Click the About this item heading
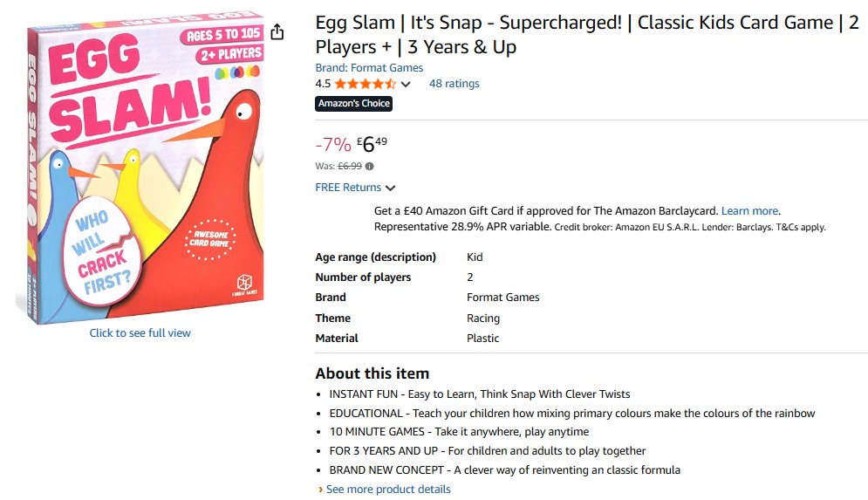 pos(372,373)
